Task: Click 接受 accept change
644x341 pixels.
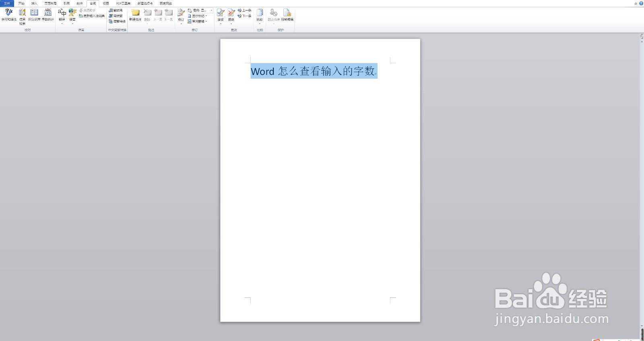Action: pos(221,16)
